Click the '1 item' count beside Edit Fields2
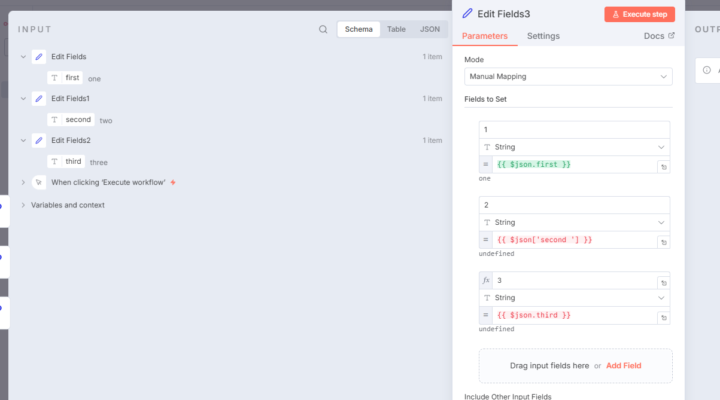 [x=432, y=141]
